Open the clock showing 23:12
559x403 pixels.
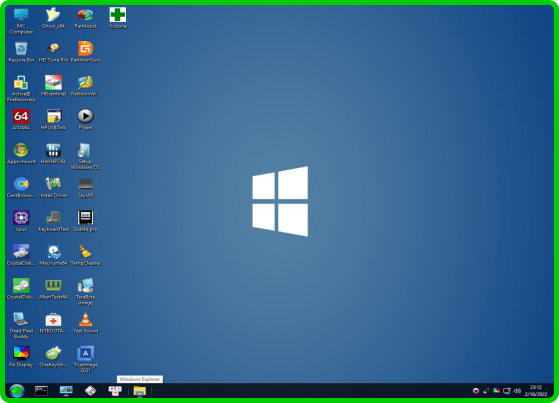536,391
